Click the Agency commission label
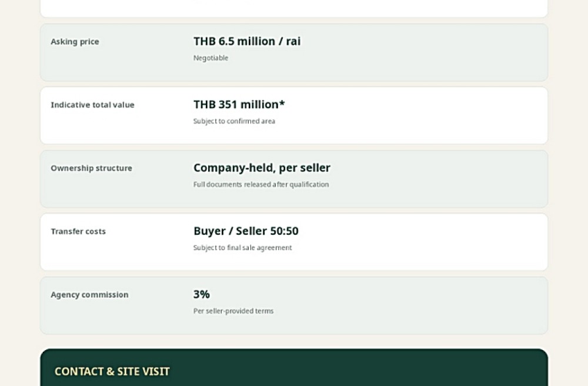 pyautogui.click(x=89, y=294)
